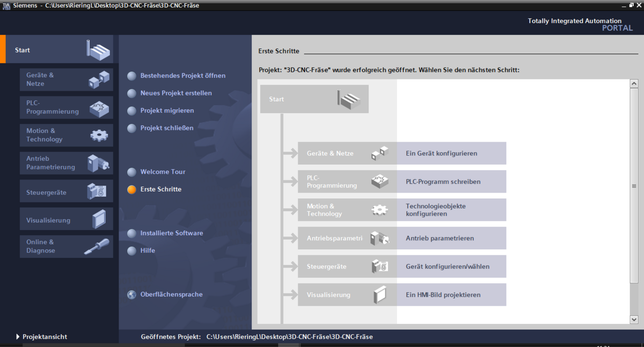Viewport: 644px width, 347px height.
Task: Click the PLC-Programmierung sidebar icon
Action: click(99, 108)
